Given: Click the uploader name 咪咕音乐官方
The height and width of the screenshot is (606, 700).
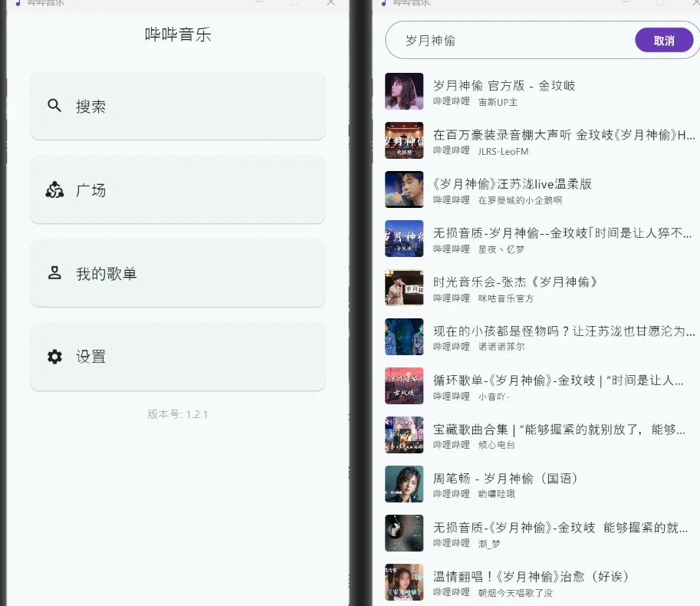Looking at the screenshot, I should click(x=506, y=298).
